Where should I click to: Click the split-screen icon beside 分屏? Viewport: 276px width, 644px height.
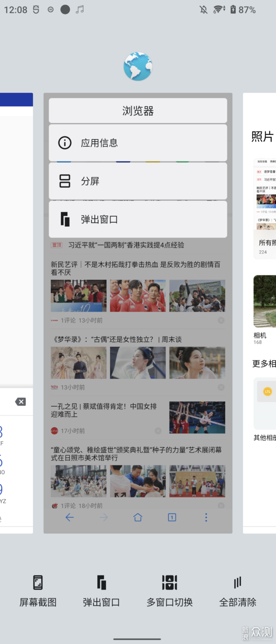[x=65, y=181]
